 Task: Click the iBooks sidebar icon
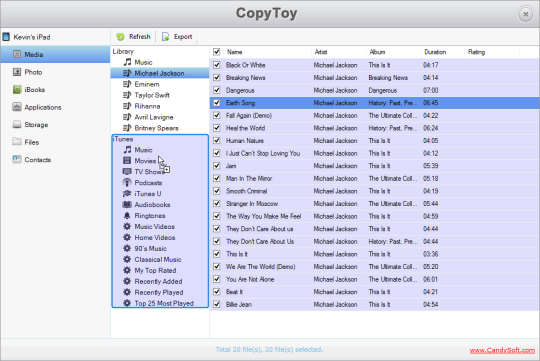(x=17, y=90)
